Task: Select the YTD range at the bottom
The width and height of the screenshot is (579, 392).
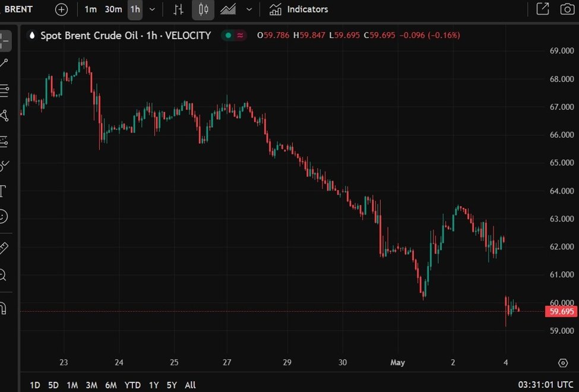Action: coord(132,385)
